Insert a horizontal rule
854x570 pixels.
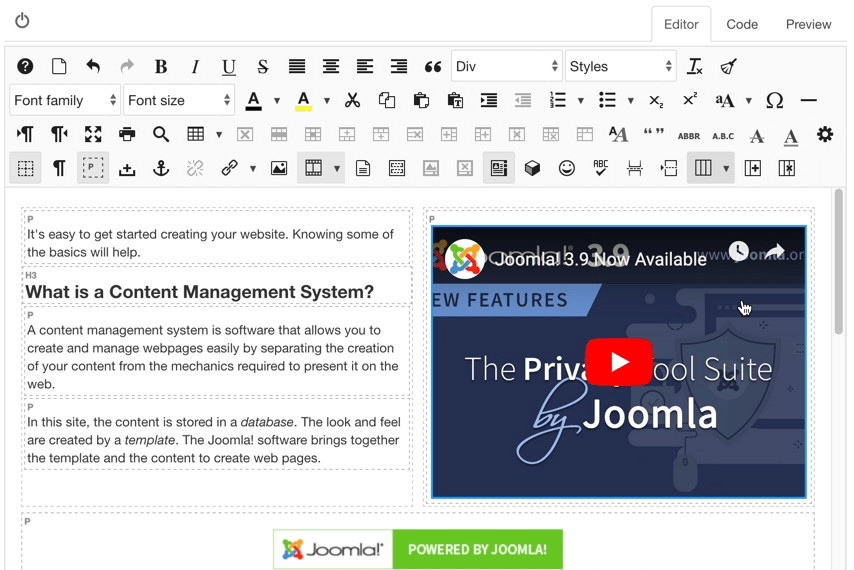pyautogui.click(x=809, y=100)
